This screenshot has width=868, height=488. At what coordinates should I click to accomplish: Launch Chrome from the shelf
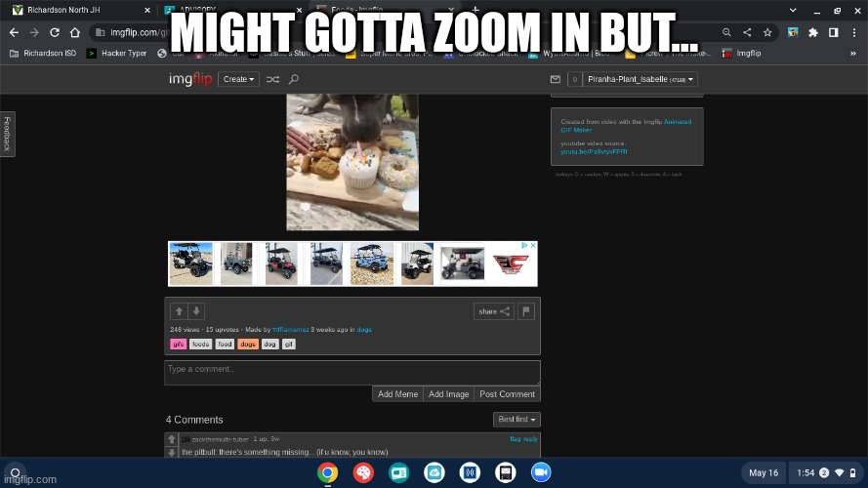(x=328, y=472)
